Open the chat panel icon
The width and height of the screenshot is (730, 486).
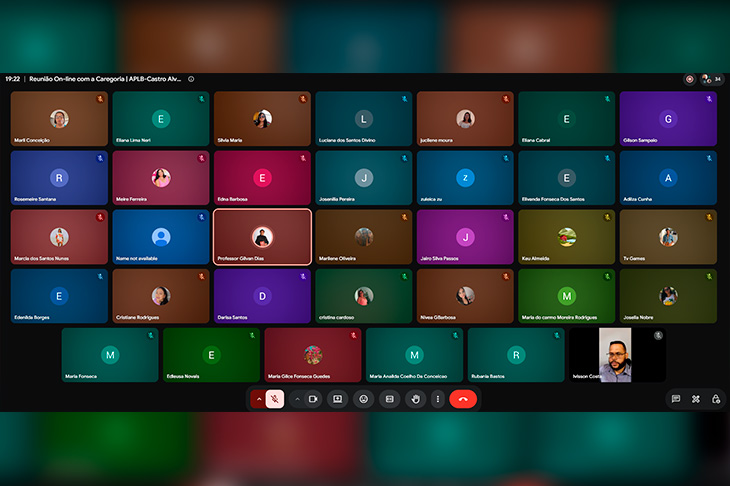(x=676, y=399)
